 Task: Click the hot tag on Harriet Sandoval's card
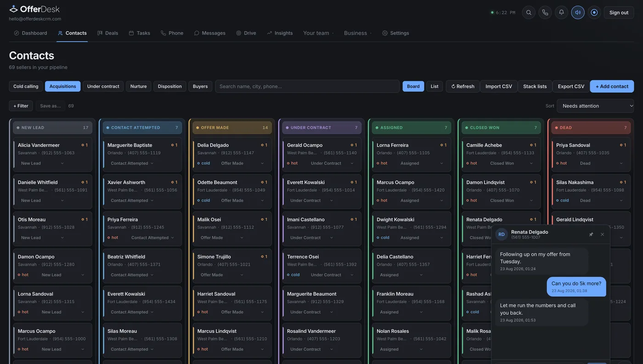[x=203, y=312]
